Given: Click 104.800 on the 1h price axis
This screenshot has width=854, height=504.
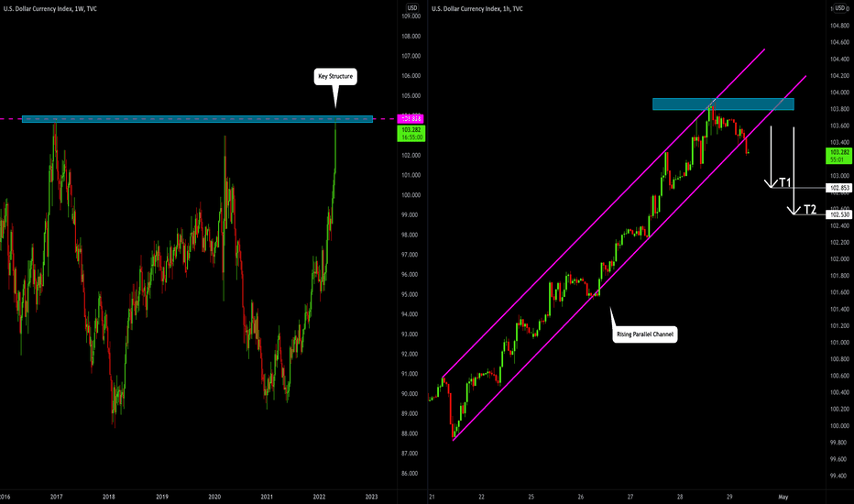Looking at the screenshot, I should click(839, 26).
